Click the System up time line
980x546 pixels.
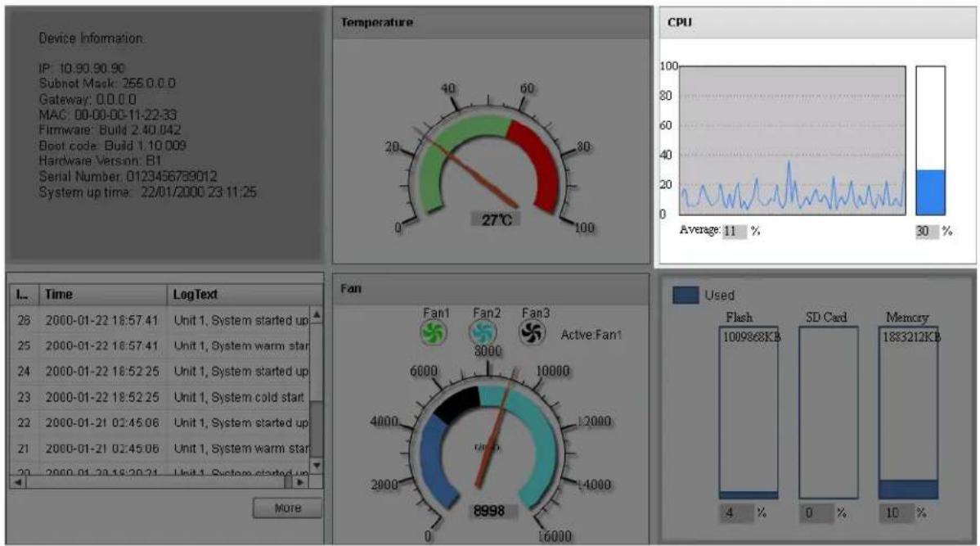(x=147, y=192)
